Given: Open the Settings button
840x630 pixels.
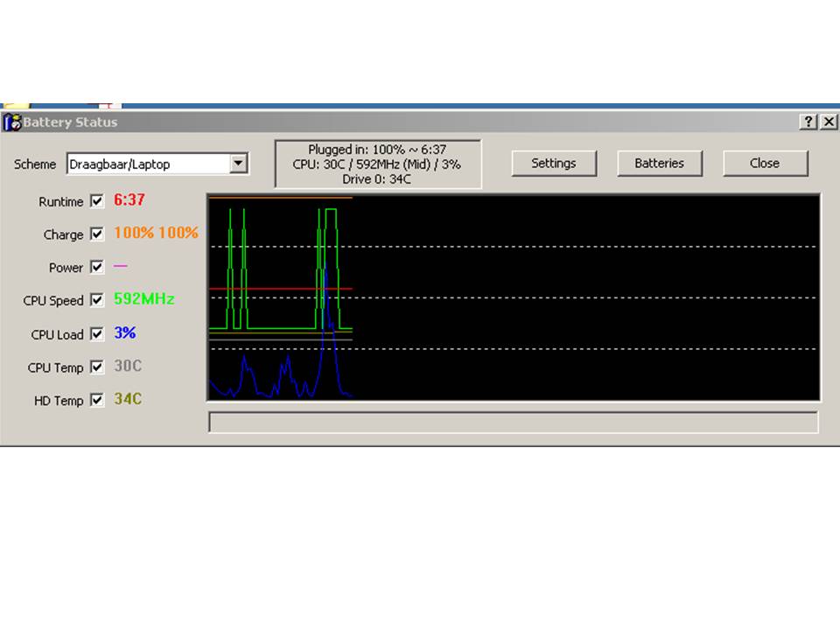Looking at the screenshot, I should click(554, 164).
